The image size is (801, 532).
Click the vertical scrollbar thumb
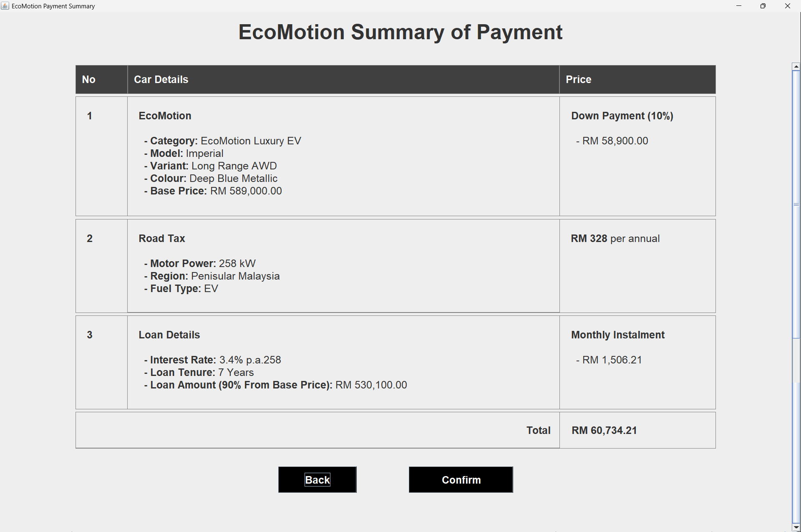pyautogui.click(x=796, y=204)
